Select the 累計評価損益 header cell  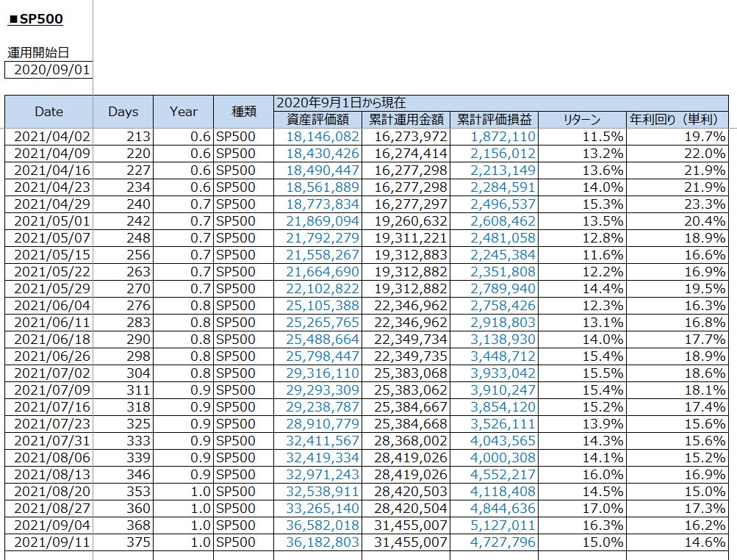tap(494, 120)
